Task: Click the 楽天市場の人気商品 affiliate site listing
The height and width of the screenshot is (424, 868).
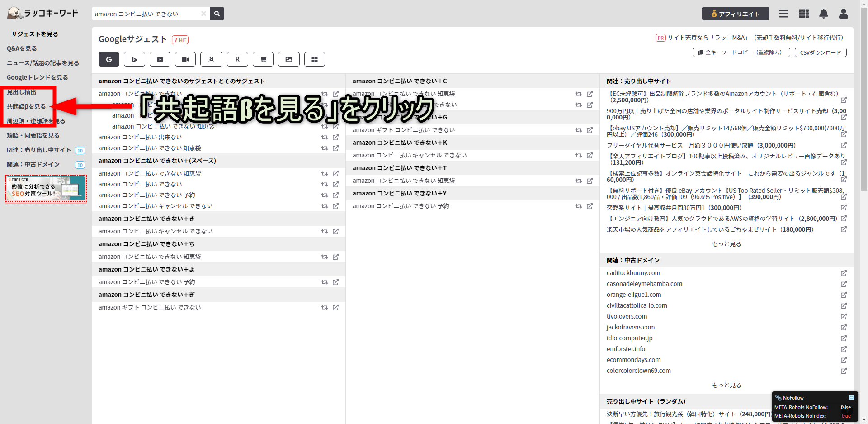Action: pyautogui.click(x=710, y=229)
